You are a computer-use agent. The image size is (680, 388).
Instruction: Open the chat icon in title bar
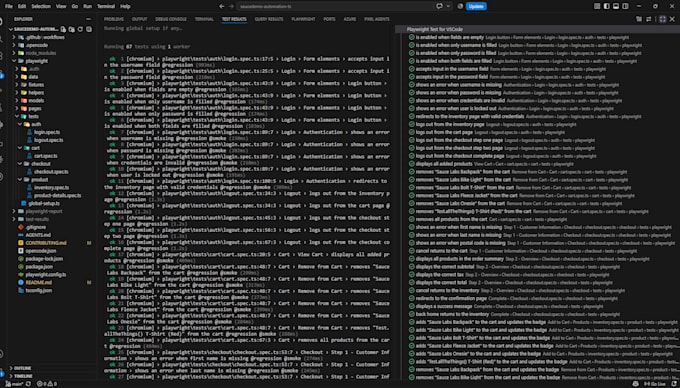pos(439,6)
